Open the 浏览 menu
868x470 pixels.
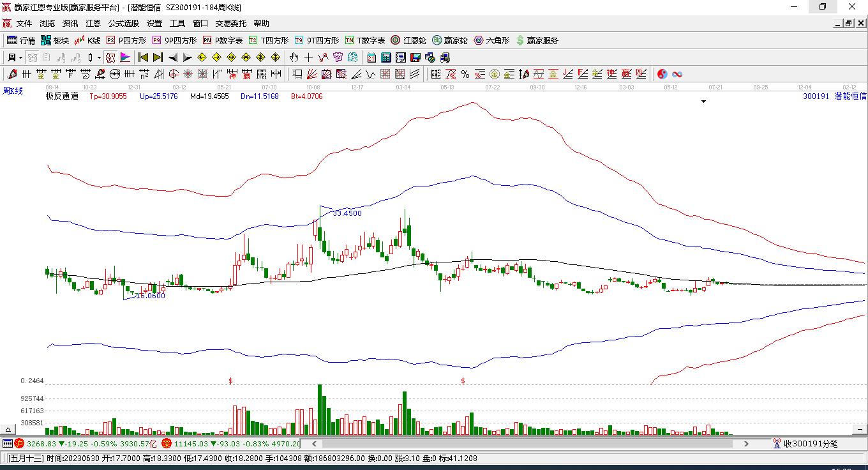[x=47, y=24]
